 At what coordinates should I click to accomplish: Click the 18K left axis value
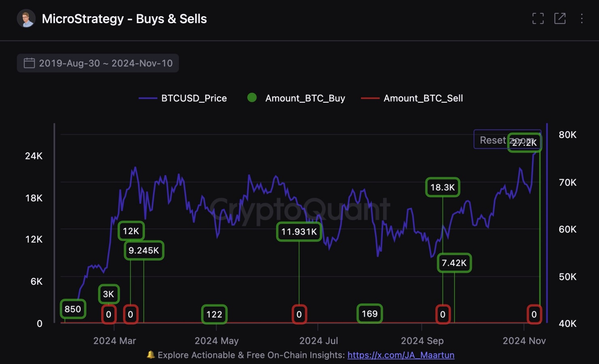point(34,198)
